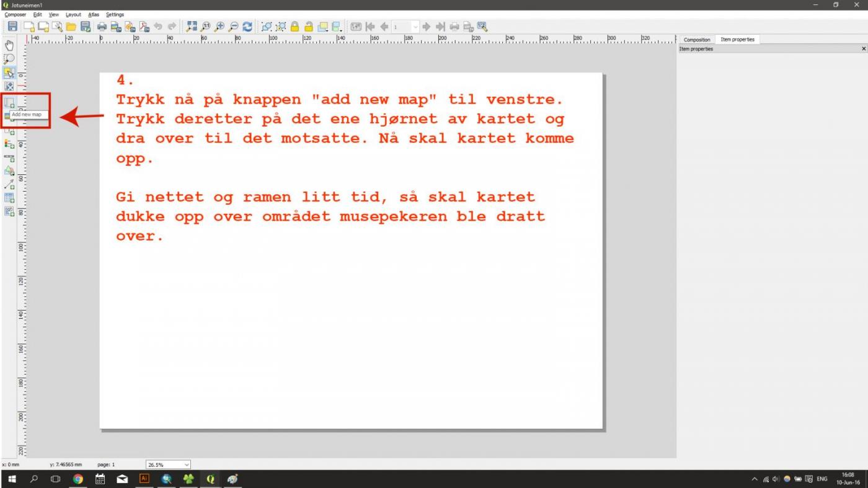Activate the Select/Move item tool
The height and width of the screenshot is (488, 868).
click(9, 73)
